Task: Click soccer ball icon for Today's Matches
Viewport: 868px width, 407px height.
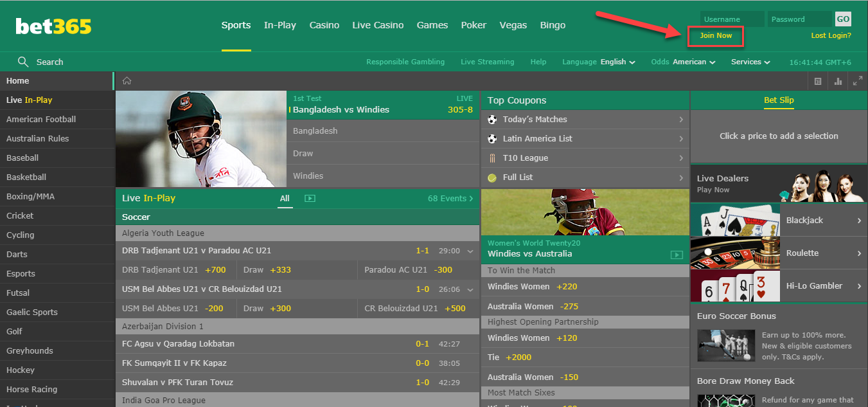Action: click(492, 120)
